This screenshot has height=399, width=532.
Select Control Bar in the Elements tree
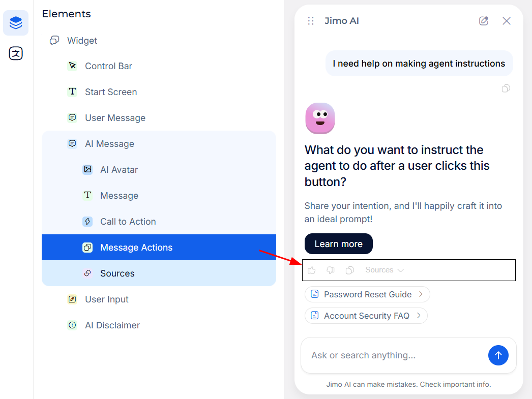pos(108,66)
